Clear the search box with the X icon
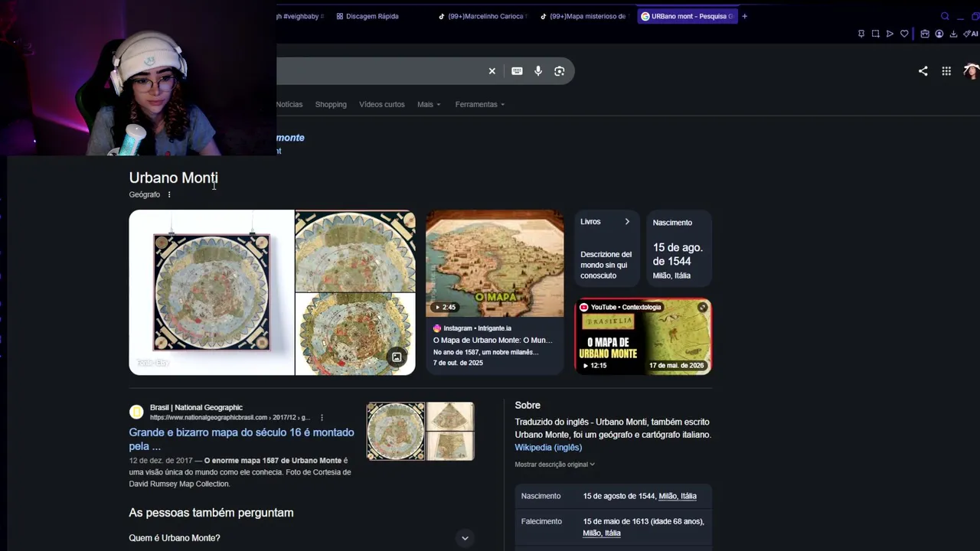 pos(492,71)
